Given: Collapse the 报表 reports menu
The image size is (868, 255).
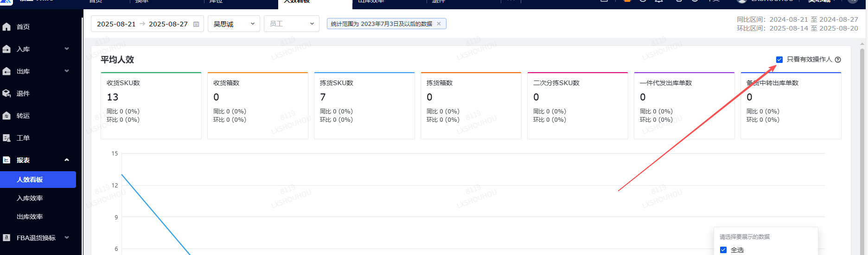Looking at the screenshot, I should click(x=67, y=160).
